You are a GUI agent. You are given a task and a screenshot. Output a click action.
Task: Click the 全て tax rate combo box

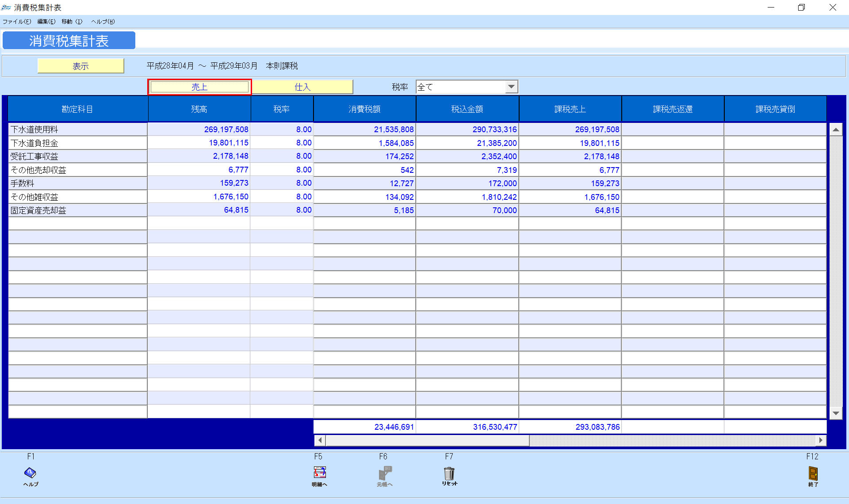[460, 87]
